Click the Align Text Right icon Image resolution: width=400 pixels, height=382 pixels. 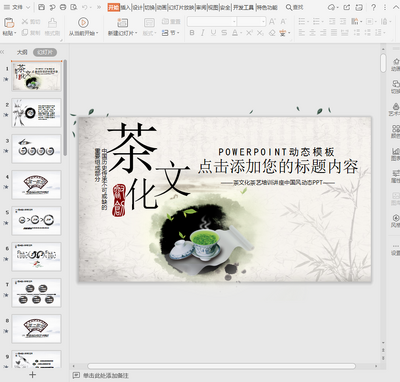point(323,33)
